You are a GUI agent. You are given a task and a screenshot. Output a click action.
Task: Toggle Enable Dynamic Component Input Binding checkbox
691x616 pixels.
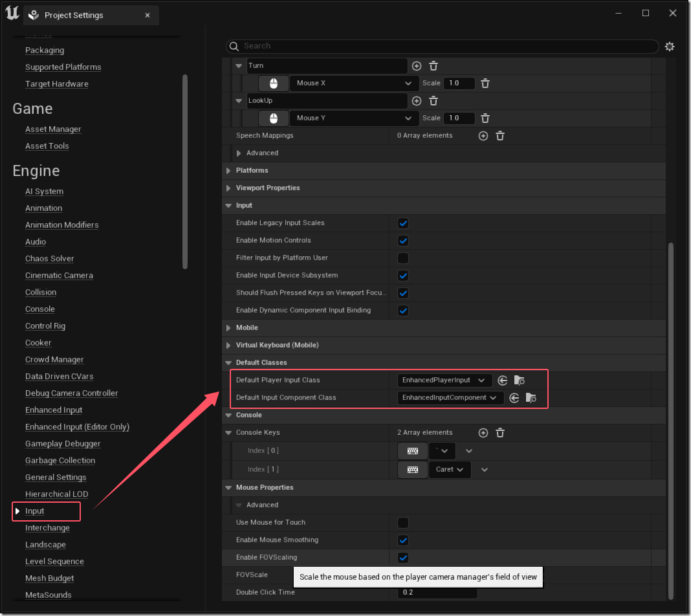[403, 310]
